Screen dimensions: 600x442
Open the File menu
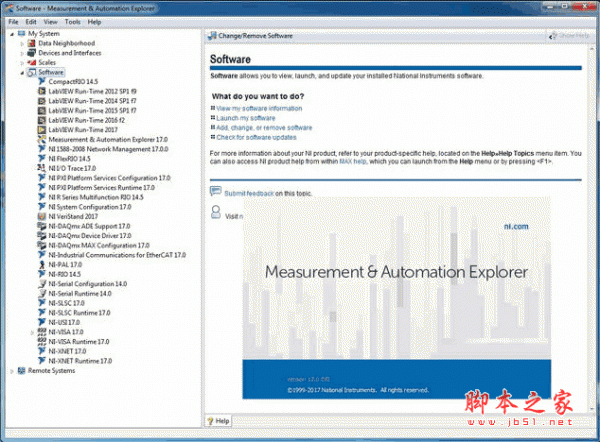click(13, 22)
